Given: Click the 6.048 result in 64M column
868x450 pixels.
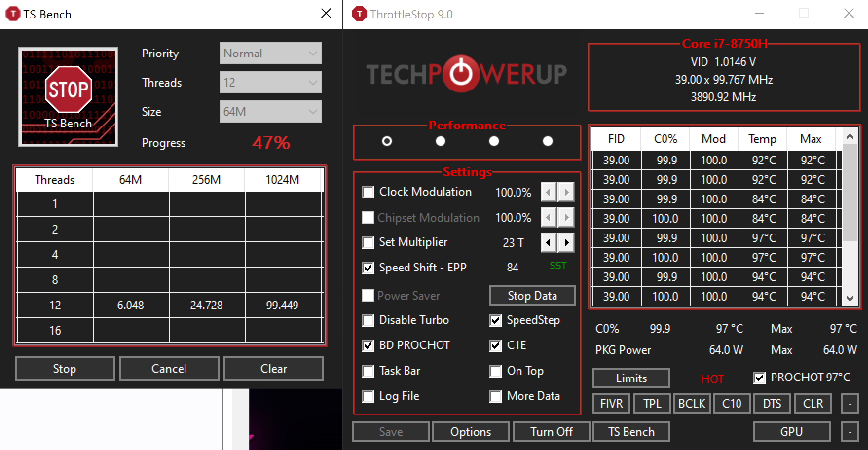Looking at the screenshot, I should 130,305.
